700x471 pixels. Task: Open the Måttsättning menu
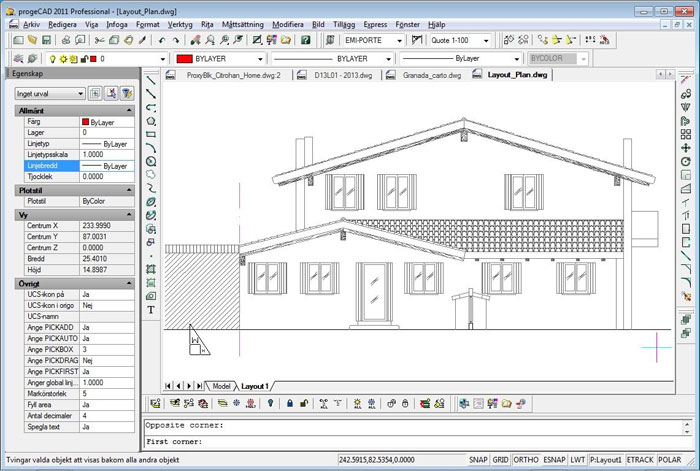(x=243, y=25)
